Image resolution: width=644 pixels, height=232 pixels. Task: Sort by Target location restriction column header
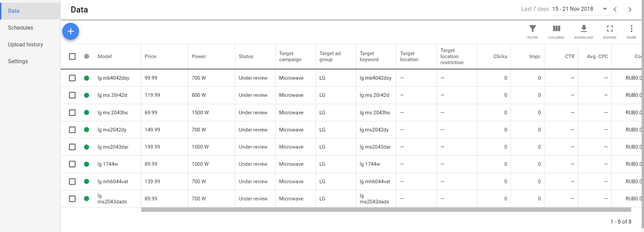pos(452,56)
